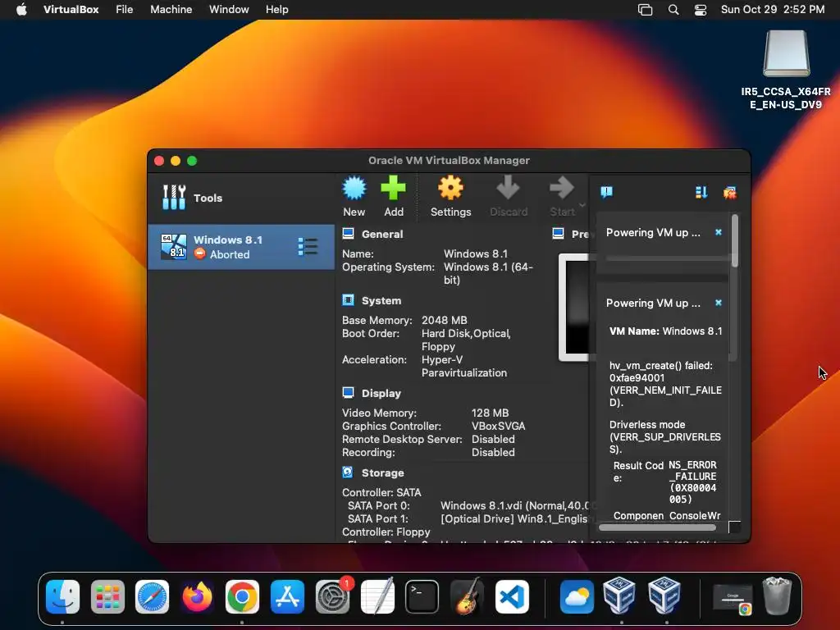This screenshot has width=840, height=630.
Task: Click the Storage section disk icon
Action: click(x=348, y=472)
